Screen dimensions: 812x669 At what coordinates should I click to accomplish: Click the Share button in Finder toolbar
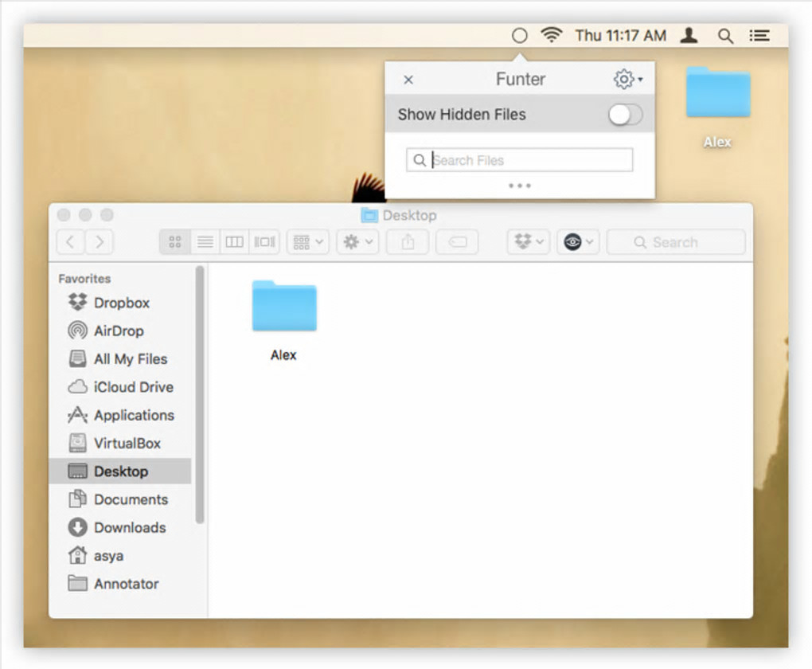pyautogui.click(x=408, y=242)
